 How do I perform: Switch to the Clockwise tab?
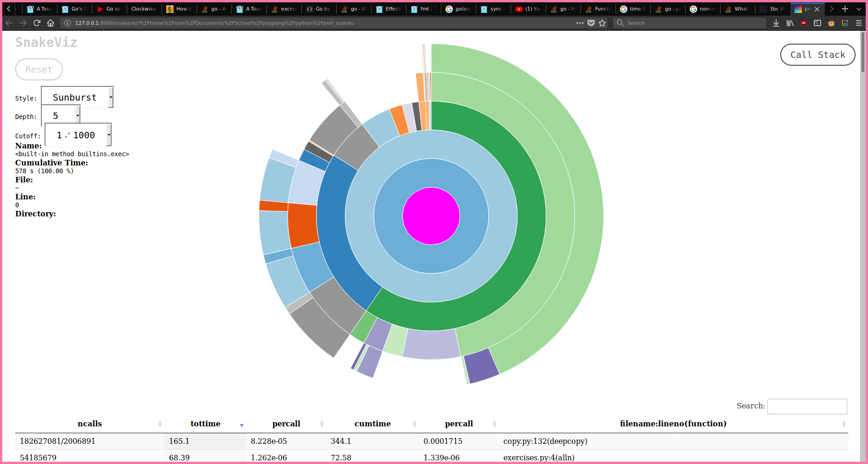coord(143,9)
